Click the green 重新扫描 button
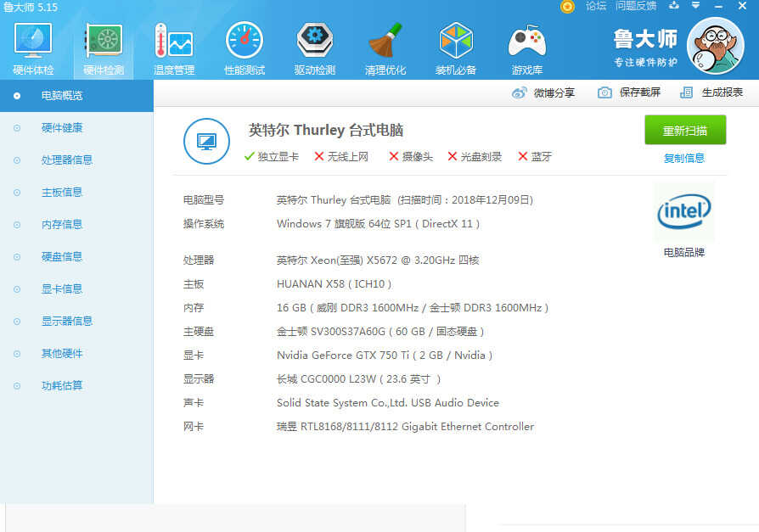 tap(684, 130)
